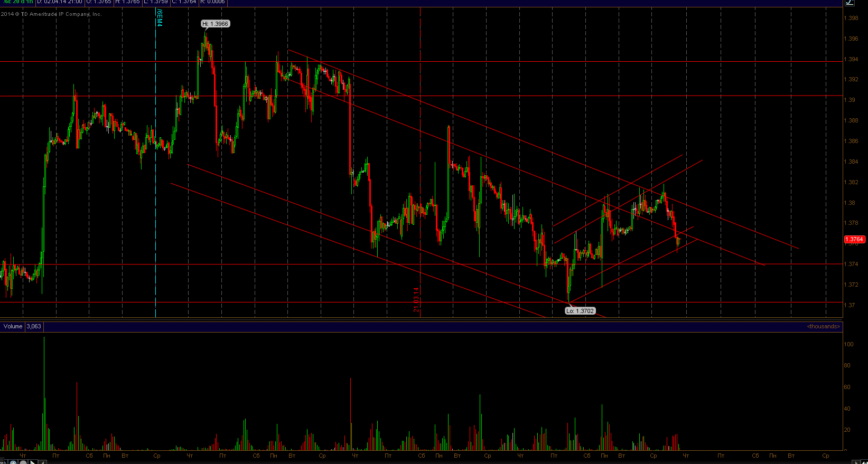868x464 pixels.
Task: Click the R: 0.0006 range value
Action: click(212, 2)
